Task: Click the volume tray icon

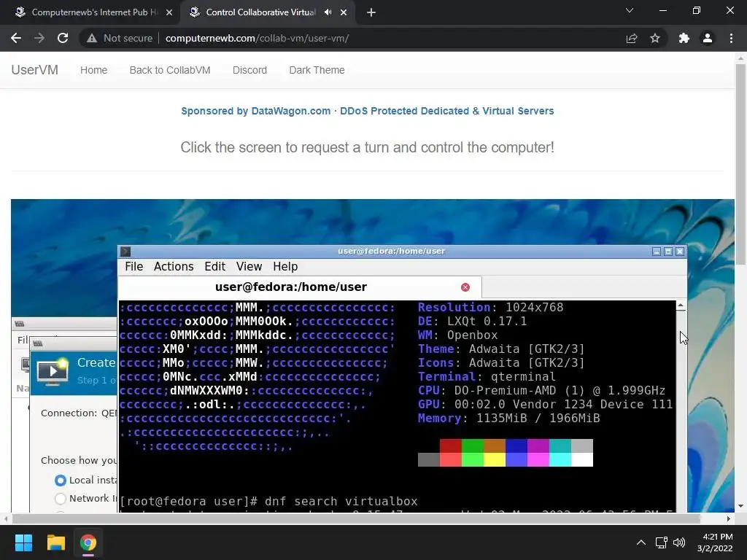Action: pyautogui.click(x=679, y=542)
